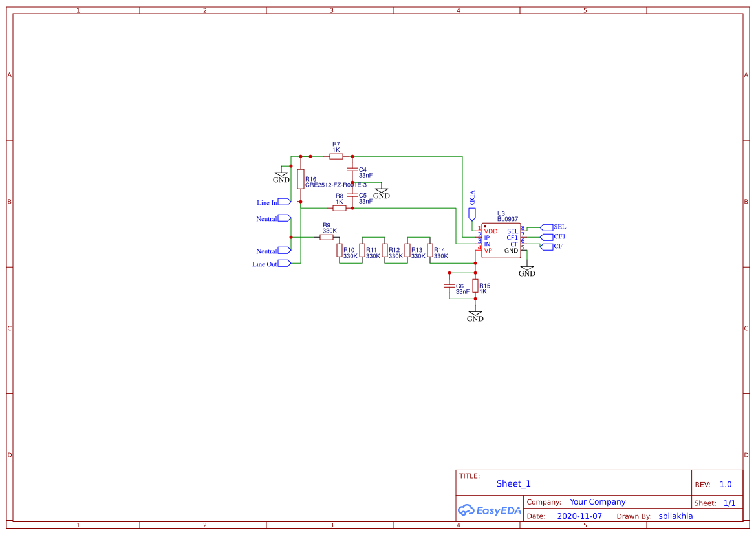Click the C4 33nF capacitor symbol

(352, 170)
